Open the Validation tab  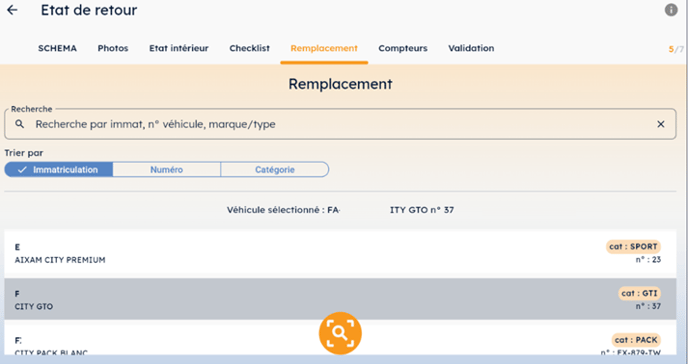[471, 48]
